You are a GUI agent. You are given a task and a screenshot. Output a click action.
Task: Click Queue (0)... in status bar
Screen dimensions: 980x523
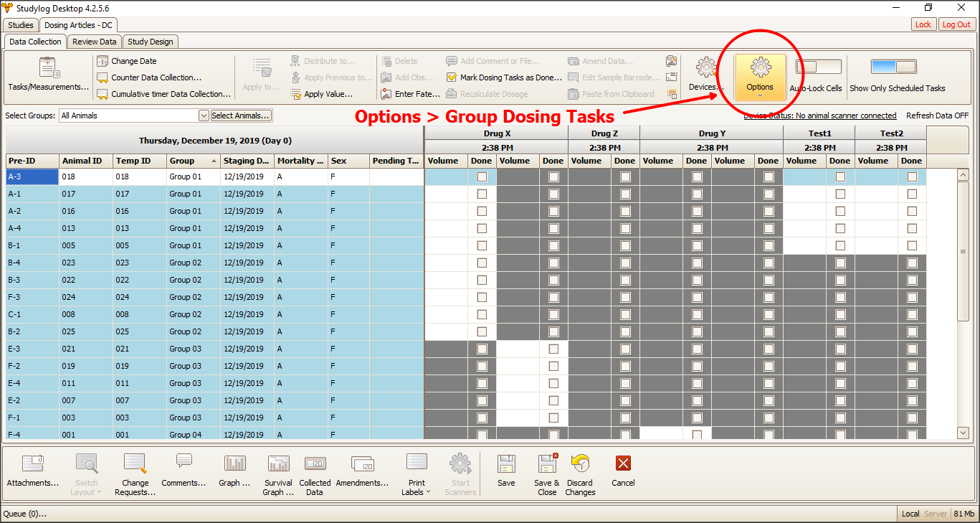(25, 514)
